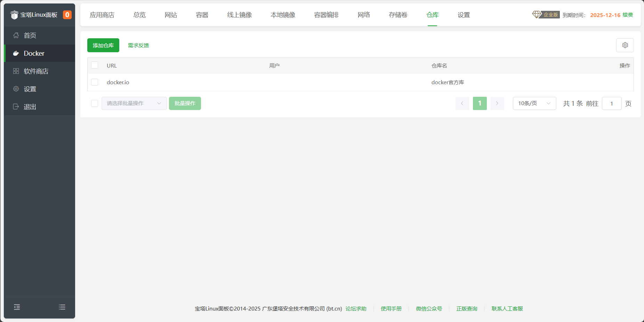Collapse the sidebar using the bottom-left icon
This screenshot has height=322, width=644.
coord(17,307)
